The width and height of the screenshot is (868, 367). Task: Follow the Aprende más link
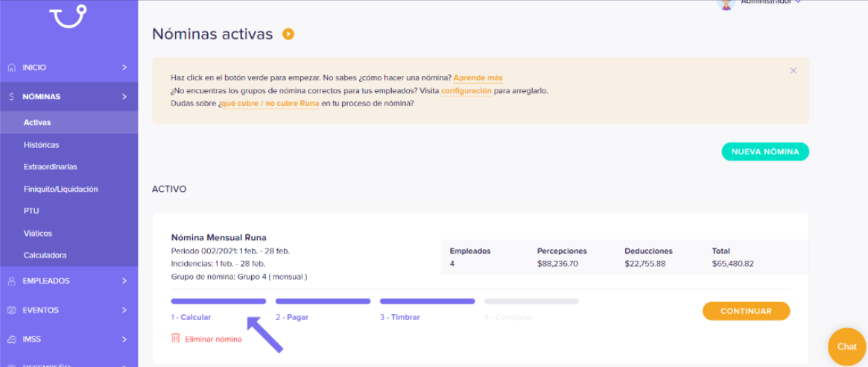click(478, 78)
